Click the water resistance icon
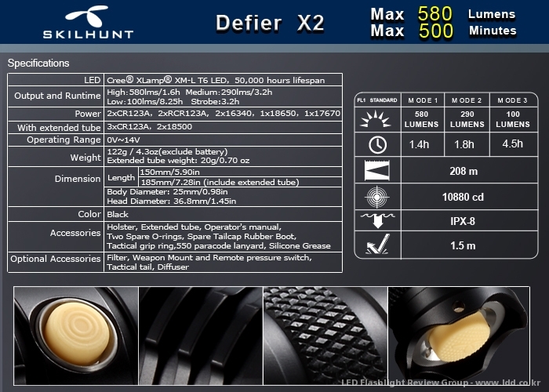This screenshot has width=549, height=392. [x=377, y=220]
